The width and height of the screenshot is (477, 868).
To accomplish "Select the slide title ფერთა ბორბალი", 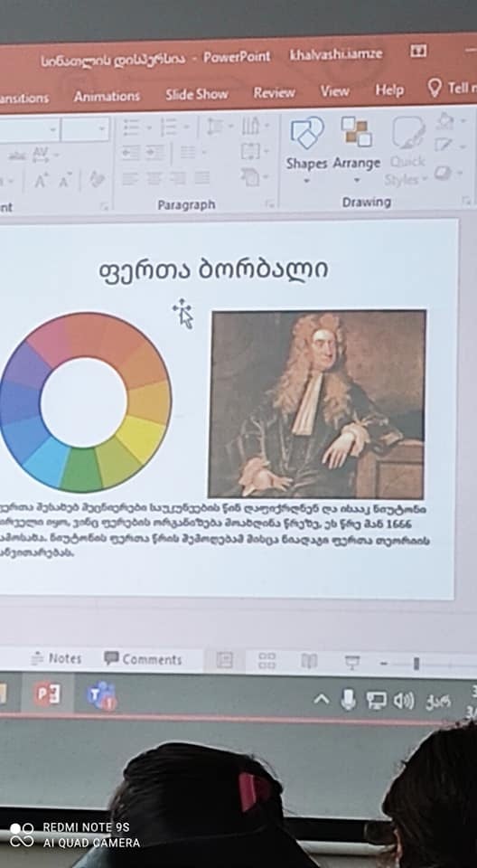I will [213, 269].
